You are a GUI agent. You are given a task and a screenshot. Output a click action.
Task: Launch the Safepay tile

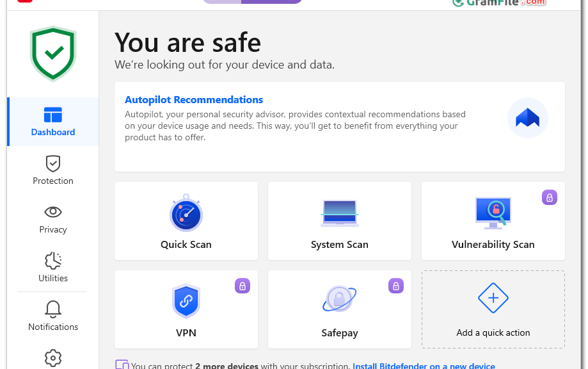click(x=339, y=309)
